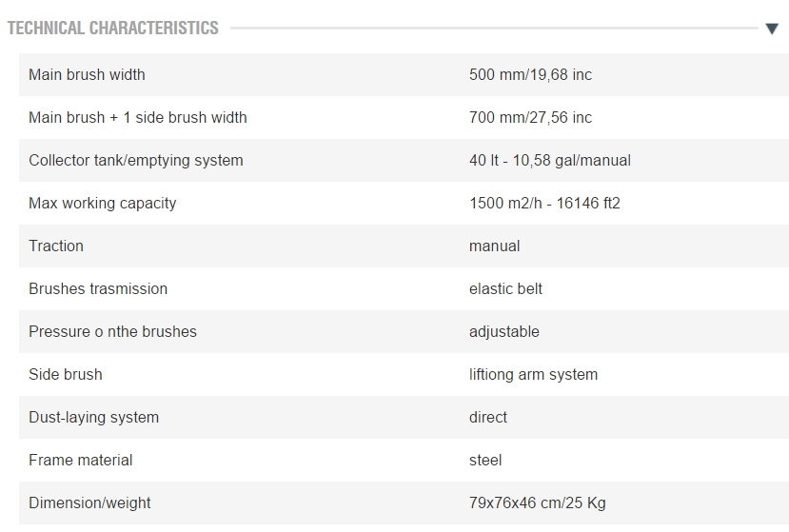Viewport: 789px width, 532px height.
Task: Select Main brush + 1 side brush width
Action: click(x=138, y=118)
